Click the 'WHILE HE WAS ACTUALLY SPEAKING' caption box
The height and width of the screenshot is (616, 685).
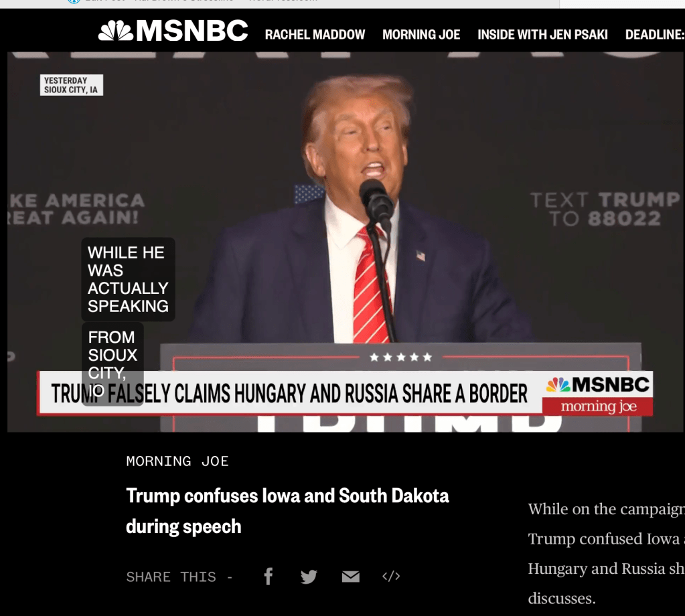tap(128, 280)
